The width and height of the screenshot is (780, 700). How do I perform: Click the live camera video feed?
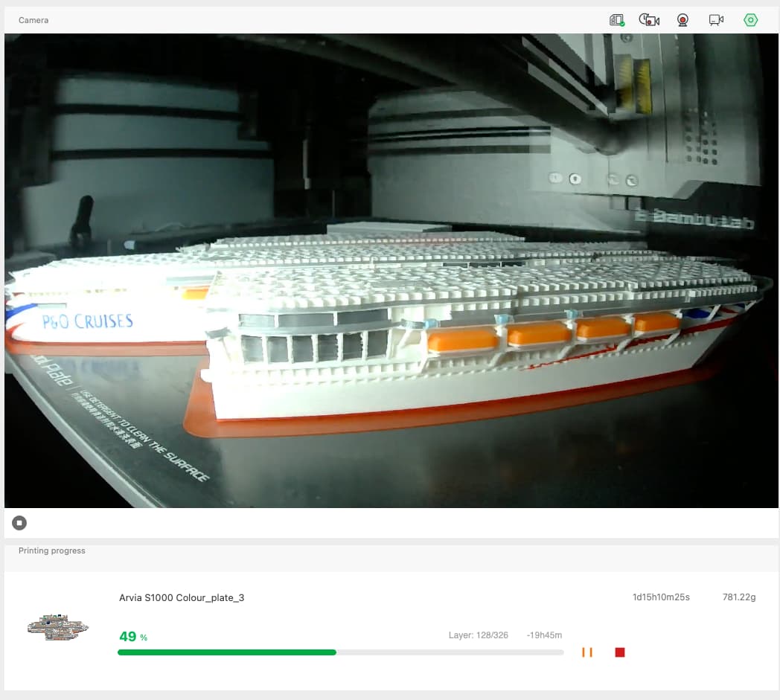391,271
